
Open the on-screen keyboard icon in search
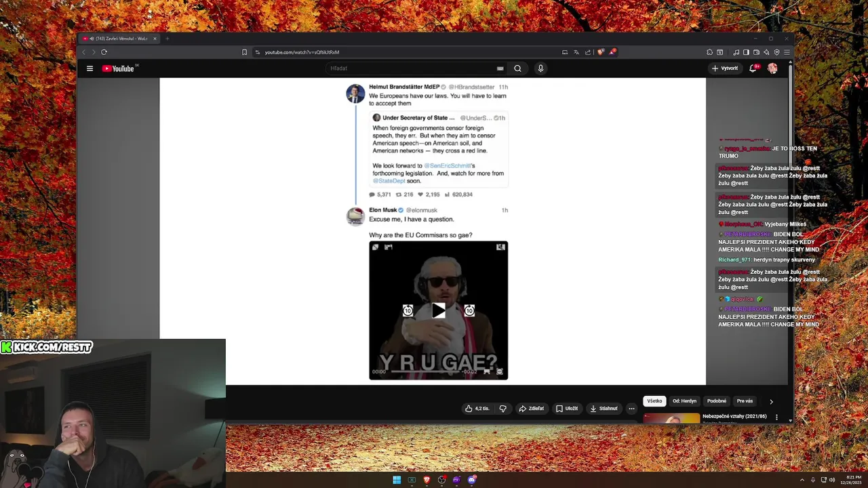(x=500, y=68)
